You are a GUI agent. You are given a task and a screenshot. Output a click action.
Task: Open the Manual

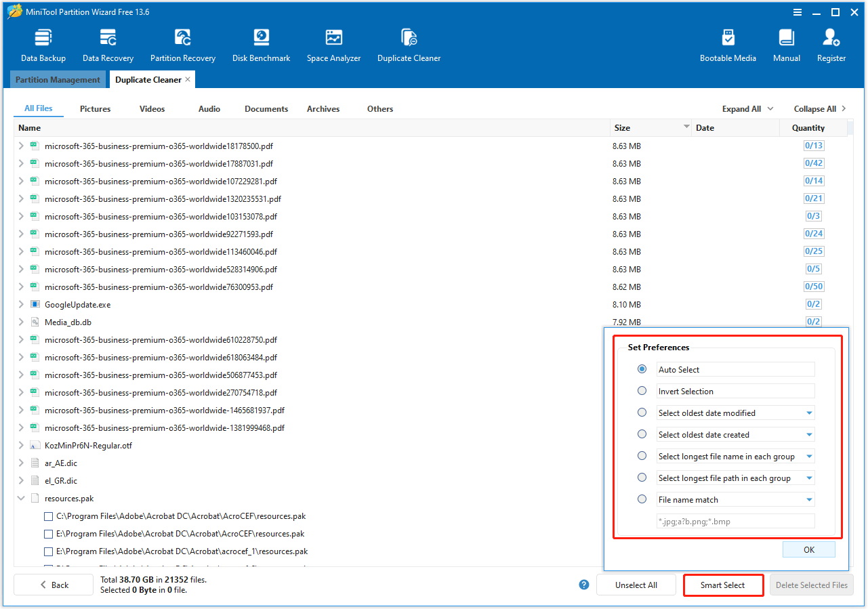(x=786, y=42)
